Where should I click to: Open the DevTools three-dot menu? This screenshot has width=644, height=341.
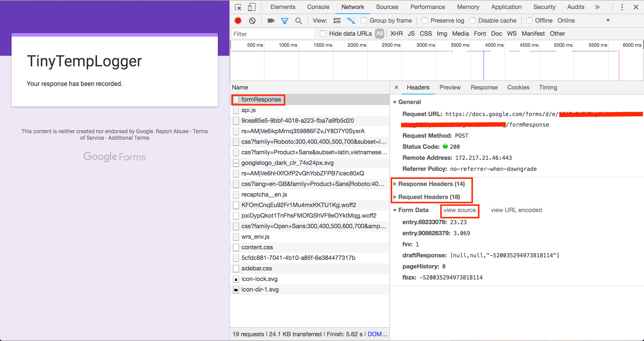pyautogui.click(x=622, y=7)
